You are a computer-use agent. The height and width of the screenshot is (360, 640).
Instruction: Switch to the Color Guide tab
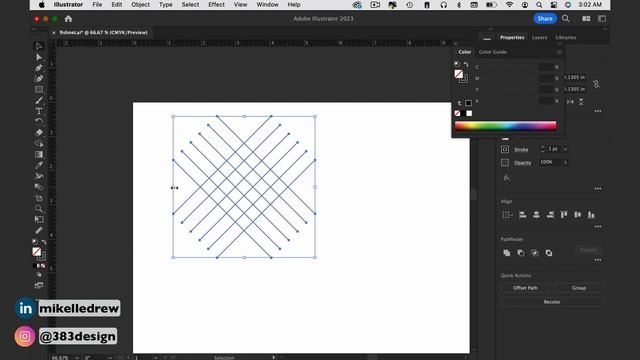493,52
